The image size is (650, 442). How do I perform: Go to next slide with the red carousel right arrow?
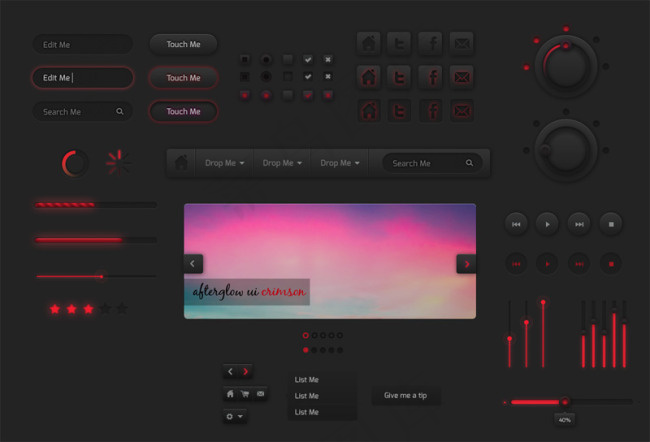(x=466, y=264)
